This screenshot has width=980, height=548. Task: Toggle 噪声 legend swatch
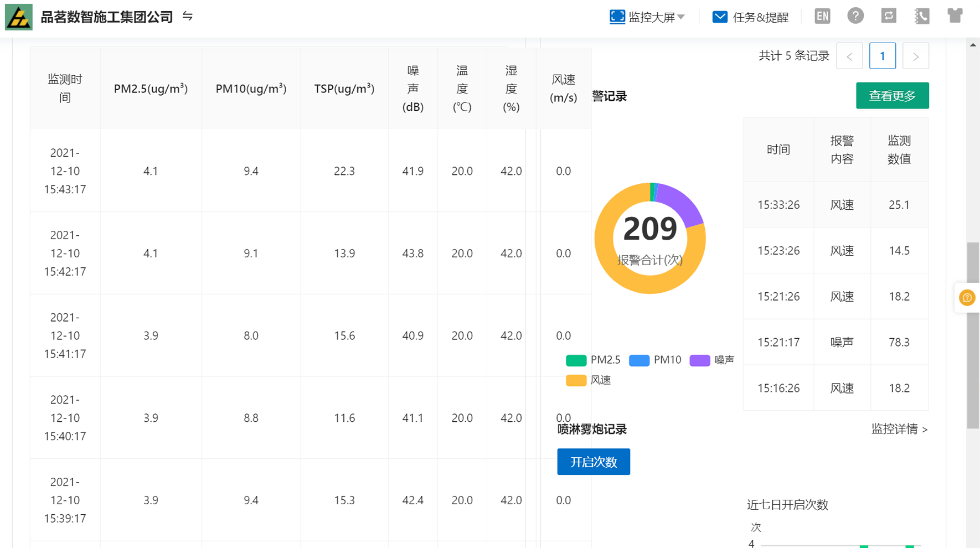tap(700, 360)
